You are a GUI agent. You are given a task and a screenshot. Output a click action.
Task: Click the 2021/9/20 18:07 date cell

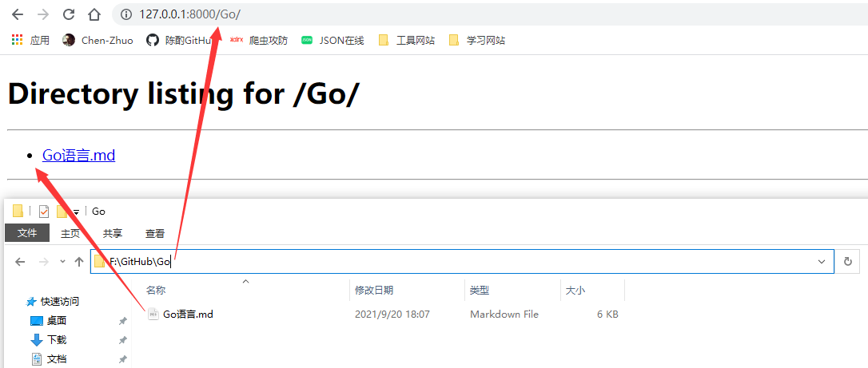coord(392,315)
